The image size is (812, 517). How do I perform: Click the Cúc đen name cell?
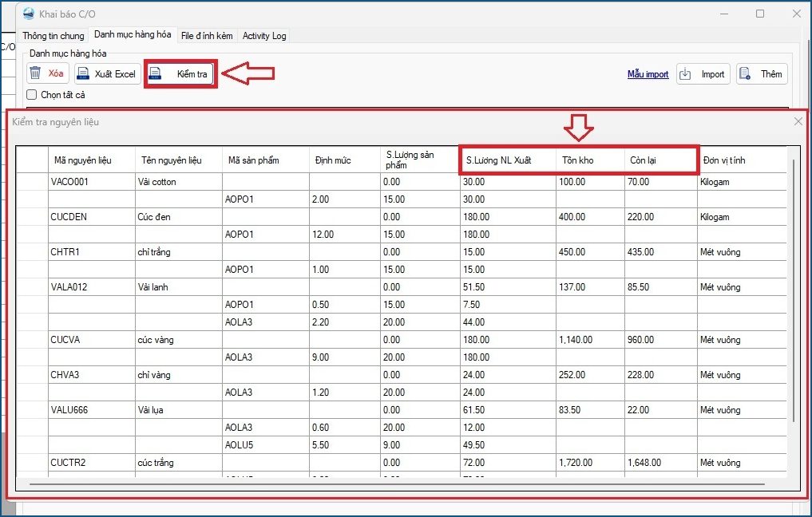point(178,217)
